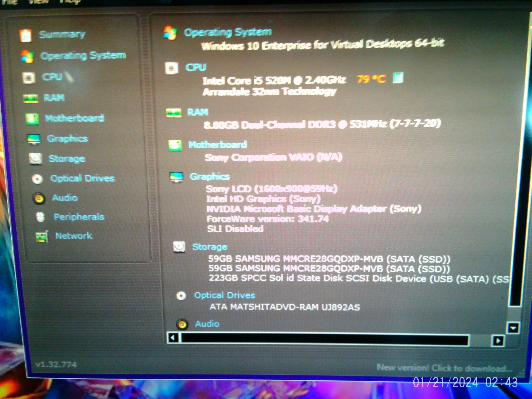
Task: Click the Windows 10 Enterprise OS text
Action: [x=323, y=45]
